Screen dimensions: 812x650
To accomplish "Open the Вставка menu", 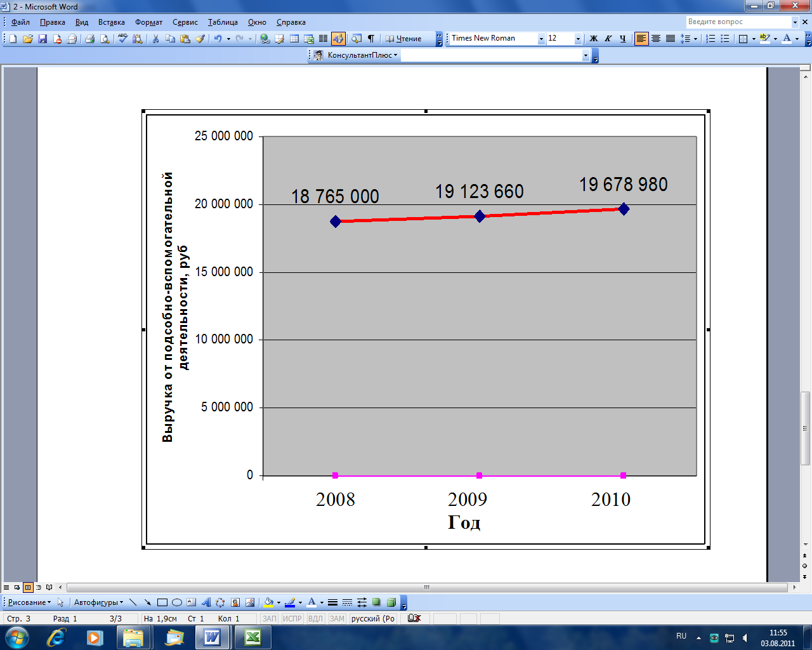I will (112, 22).
